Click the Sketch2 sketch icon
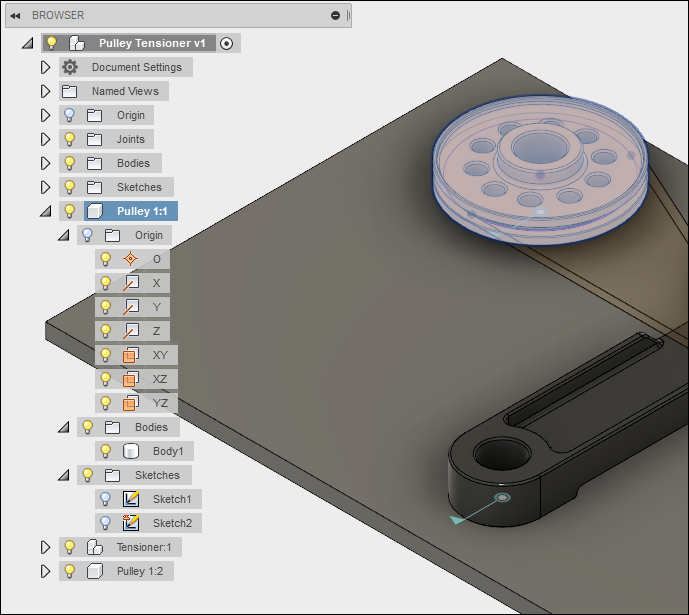The width and height of the screenshot is (689, 615). [131, 523]
